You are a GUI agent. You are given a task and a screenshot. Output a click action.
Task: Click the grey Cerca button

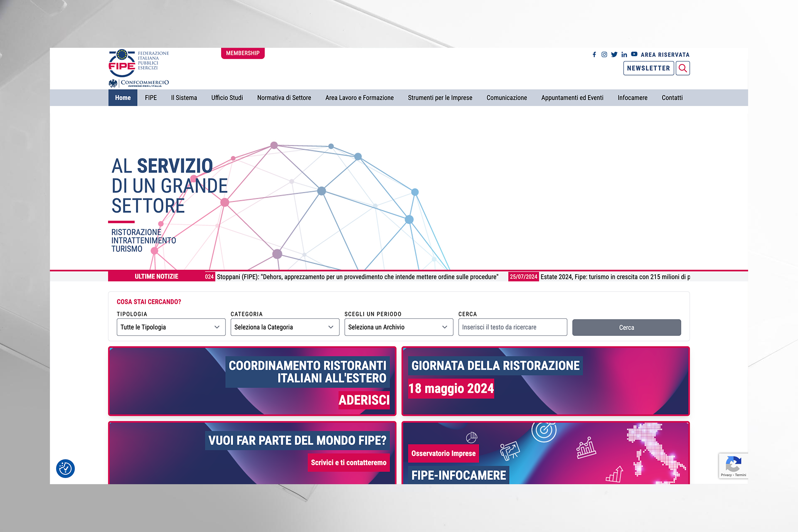pos(626,328)
